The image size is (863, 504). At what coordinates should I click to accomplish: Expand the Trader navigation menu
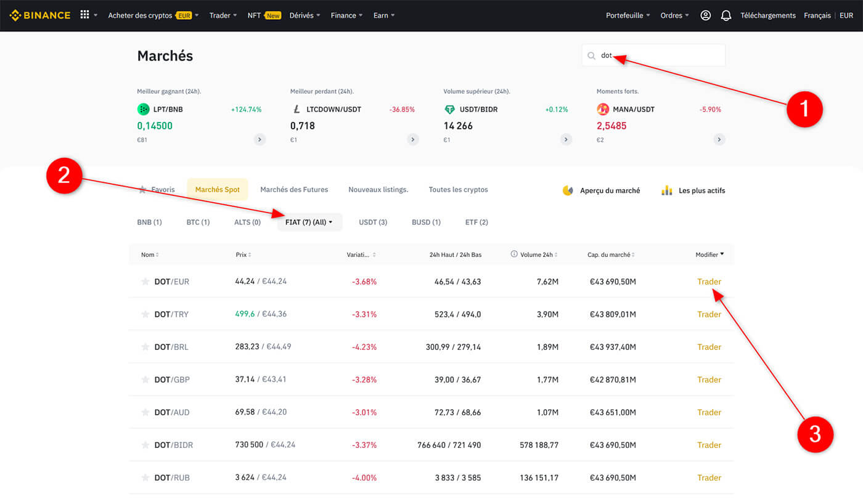pos(223,15)
